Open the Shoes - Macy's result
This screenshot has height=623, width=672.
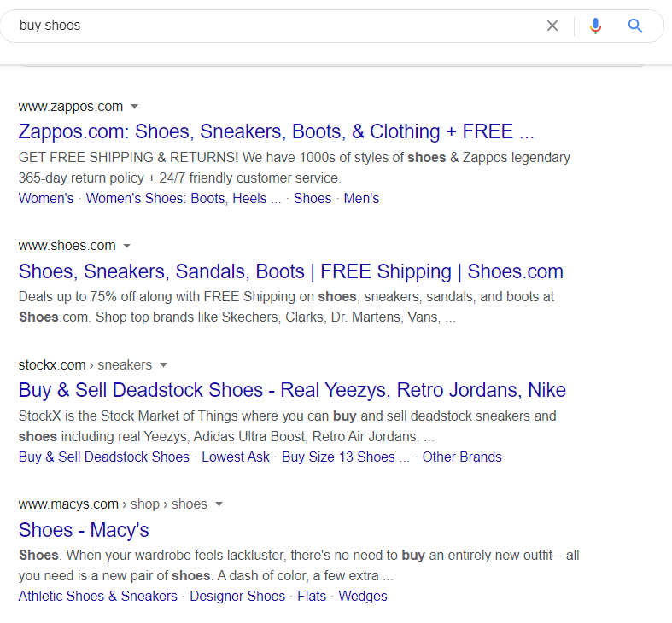[x=84, y=530]
